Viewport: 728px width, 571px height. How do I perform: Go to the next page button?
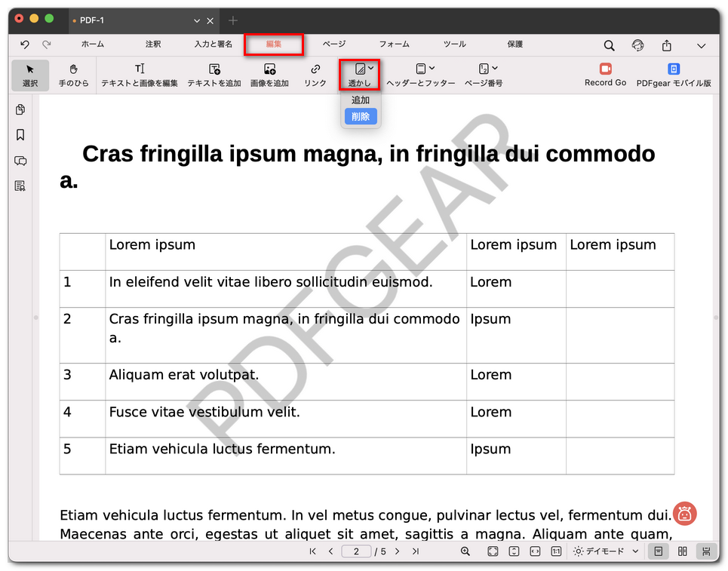pyautogui.click(x=397, y=551)
